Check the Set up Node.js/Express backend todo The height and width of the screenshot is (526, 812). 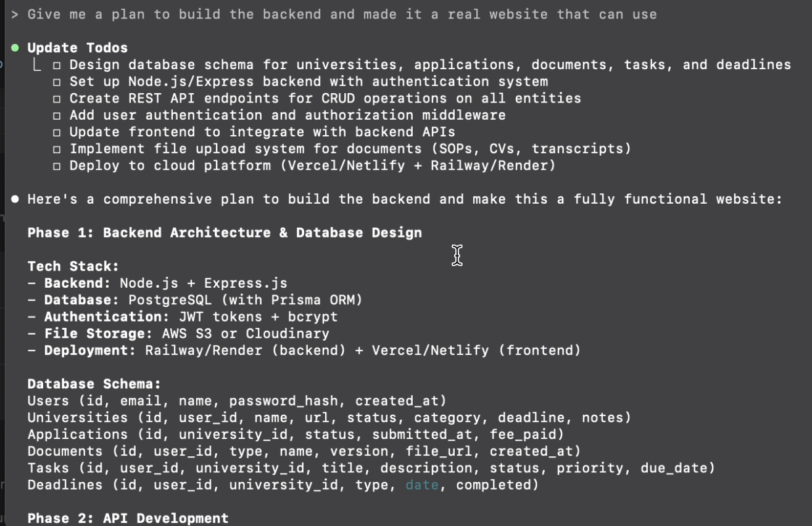57,81
